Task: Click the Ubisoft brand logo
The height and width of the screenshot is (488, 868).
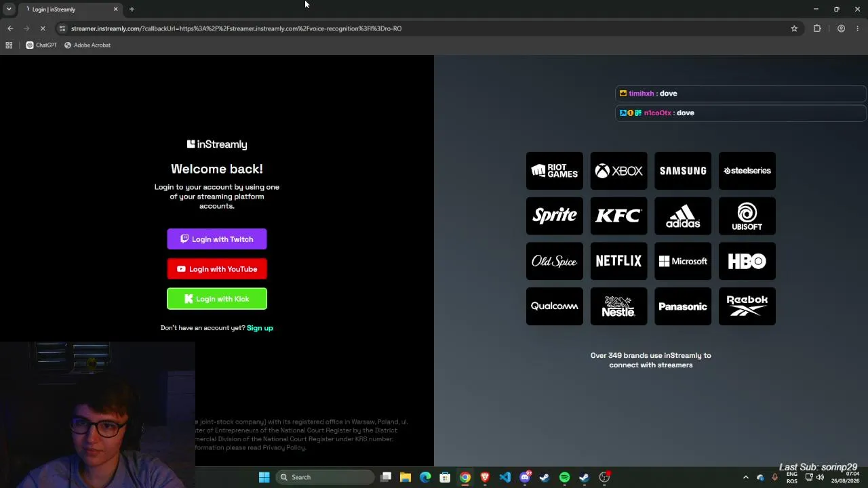Action: tap(747, 216)
